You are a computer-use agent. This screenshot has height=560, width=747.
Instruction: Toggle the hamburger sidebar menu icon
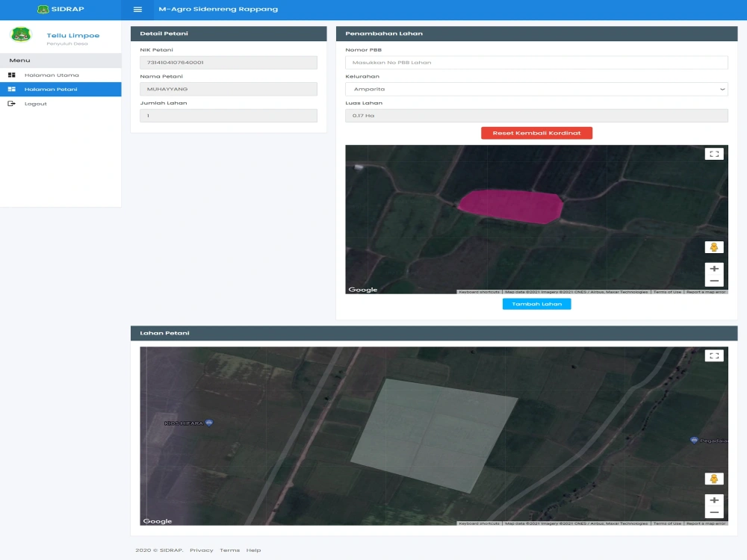tap(137, 10)
